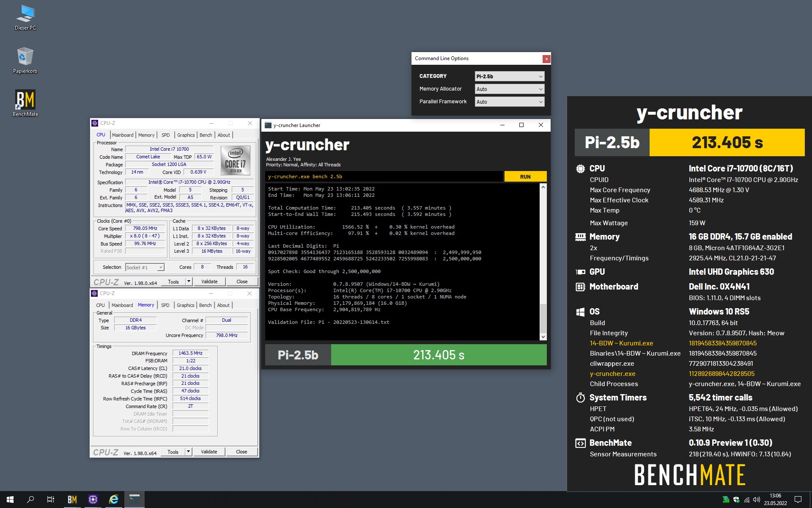Click the taskbar clock showing 13:06
Viewport: 812px width, 508px height.
point(775,500)
